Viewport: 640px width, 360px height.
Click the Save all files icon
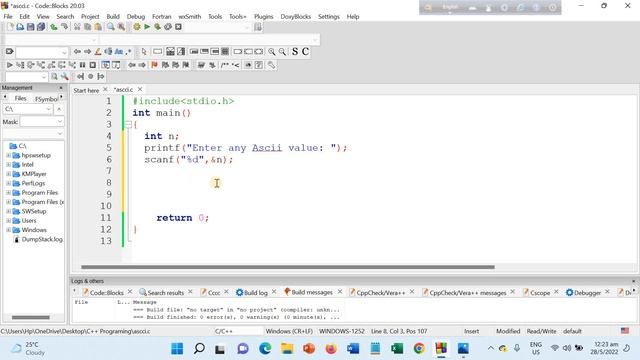tap(41, 27)
